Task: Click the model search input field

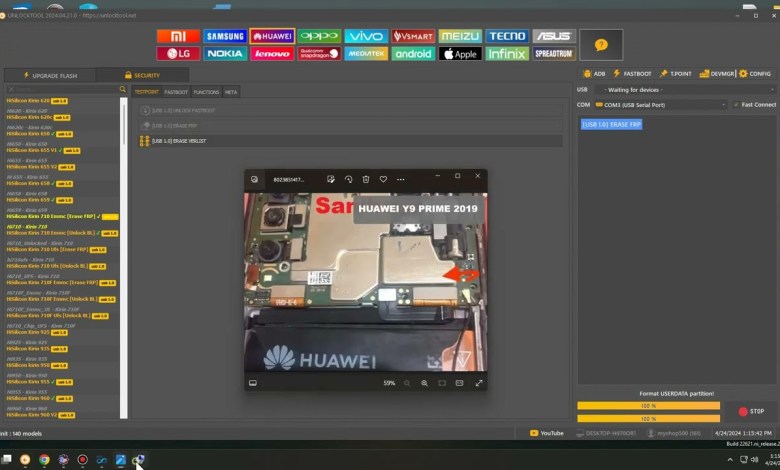Action: 66,90
